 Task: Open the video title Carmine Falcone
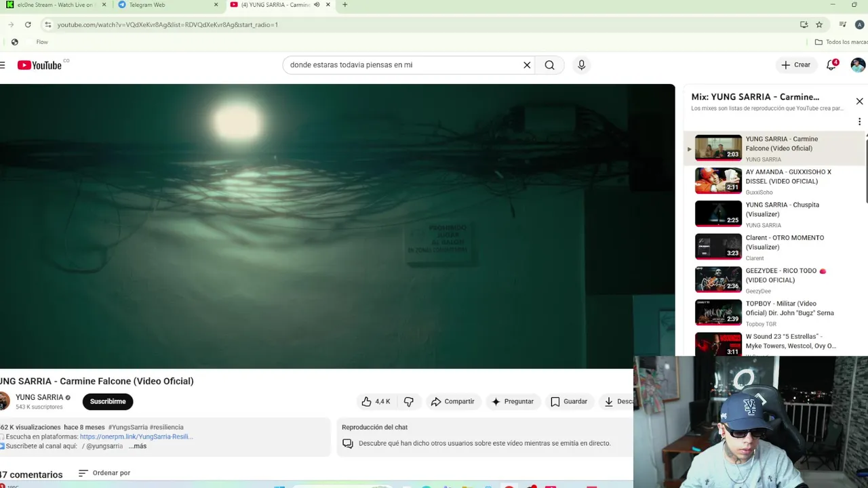click(x=97, y=381)
